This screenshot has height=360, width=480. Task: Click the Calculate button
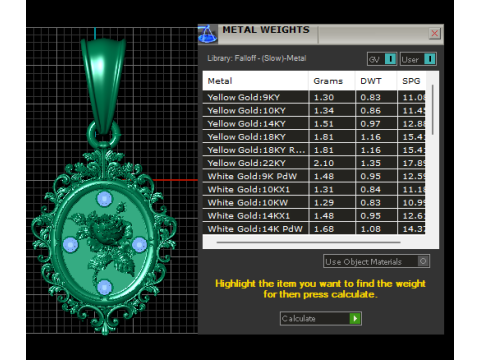click(x=321, y=318)
